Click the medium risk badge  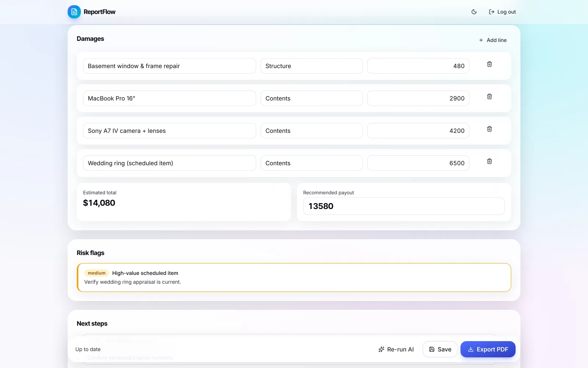97,273
